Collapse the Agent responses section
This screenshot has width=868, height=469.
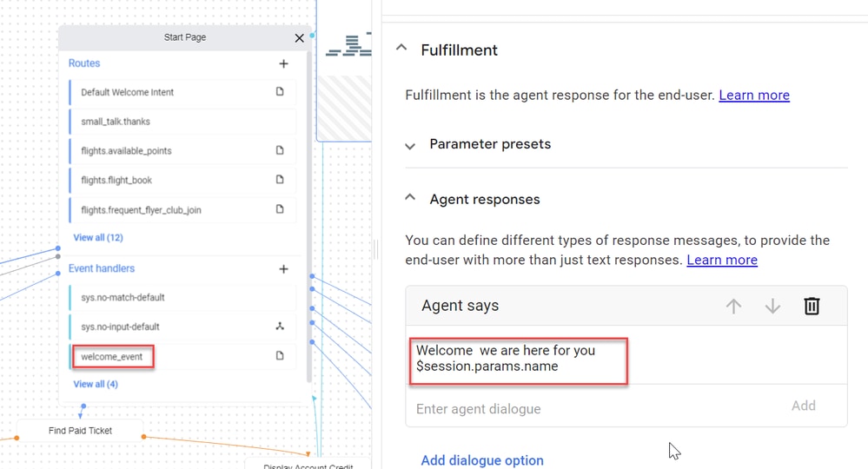[409, 197]
